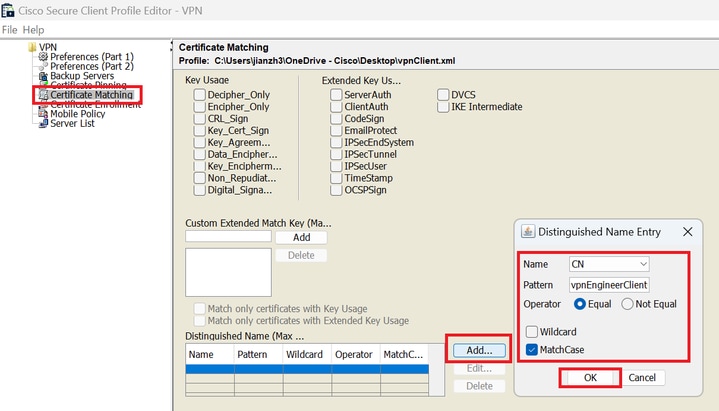Enable the Encipher_Only key usage checkbox
719x411 pixels.
199,107
